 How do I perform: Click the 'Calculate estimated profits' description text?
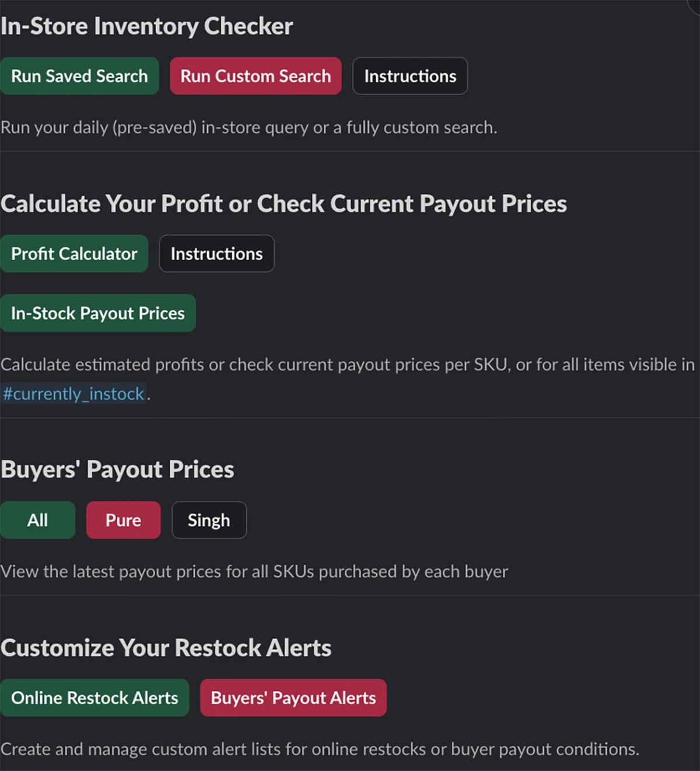[x=348, y=365]
